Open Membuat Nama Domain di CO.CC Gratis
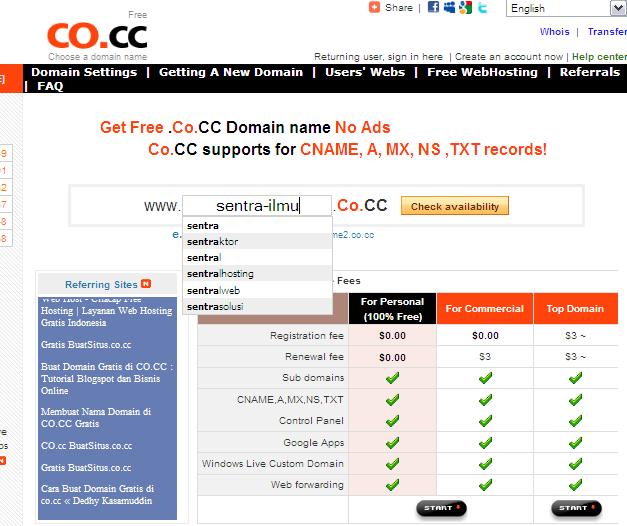This screenshot has width=627, height=526. 96,417
